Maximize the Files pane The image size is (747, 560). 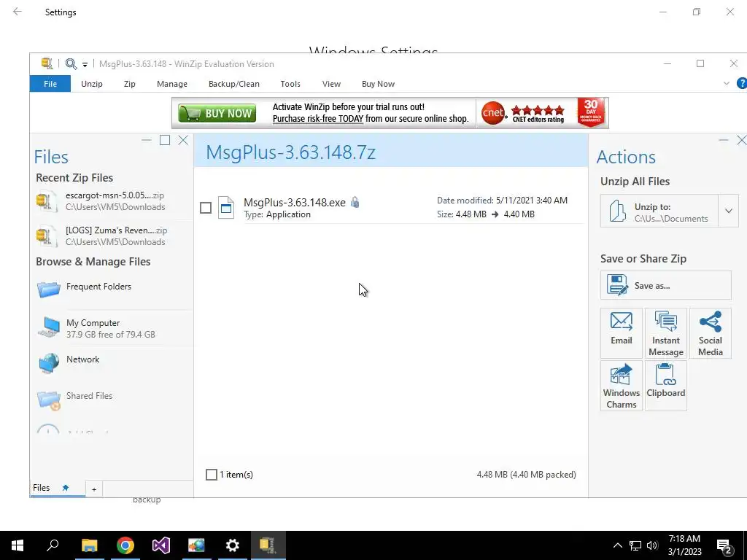[165, 140]
